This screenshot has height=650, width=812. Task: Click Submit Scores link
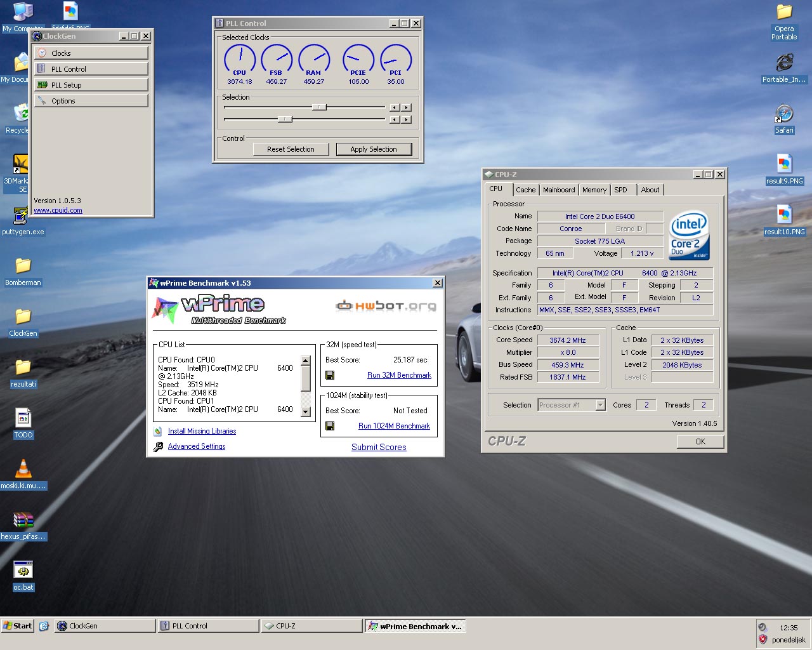pos(379,447)
